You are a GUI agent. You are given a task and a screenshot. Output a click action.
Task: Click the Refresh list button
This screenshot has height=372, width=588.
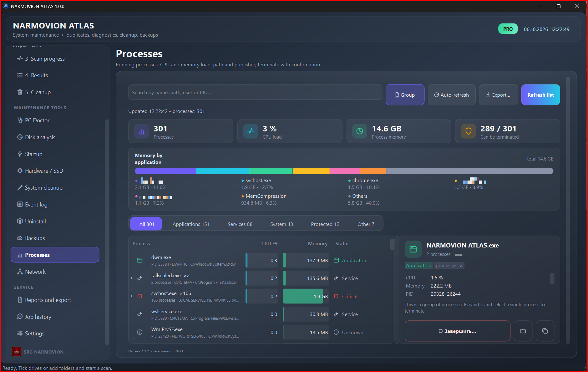coord(540,95)
